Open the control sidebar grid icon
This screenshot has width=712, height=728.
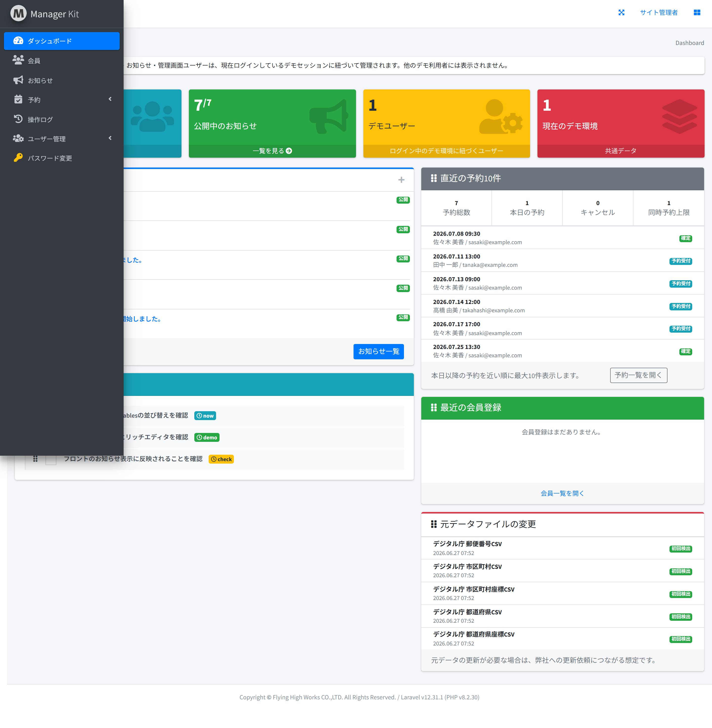click(697, 12)
